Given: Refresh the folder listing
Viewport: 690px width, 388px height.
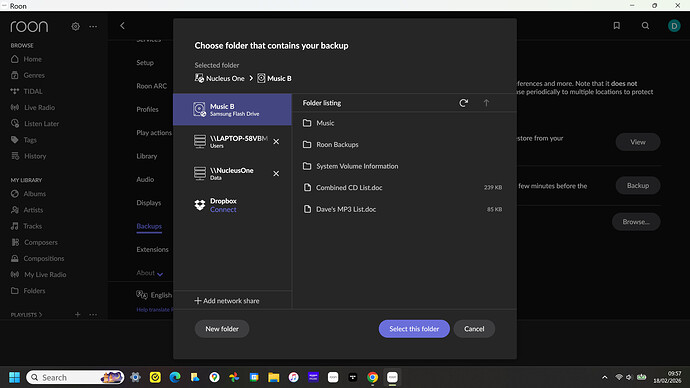Looking at the screenshot, I should tap(463, 103).
